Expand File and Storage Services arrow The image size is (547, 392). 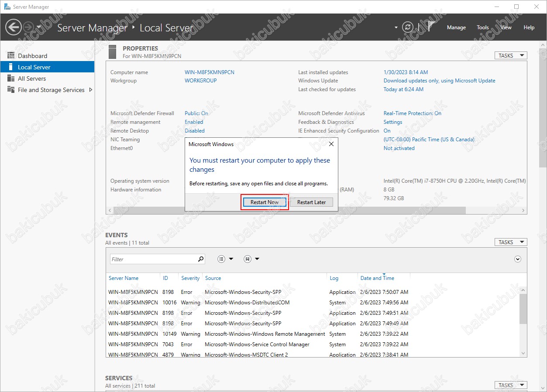coord(91,90)
